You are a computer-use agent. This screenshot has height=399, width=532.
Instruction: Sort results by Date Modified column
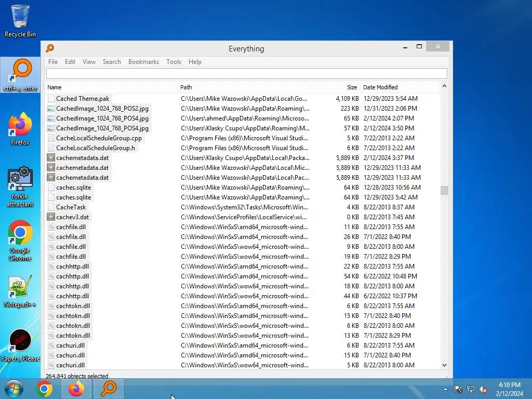click(x=400, y=87)
